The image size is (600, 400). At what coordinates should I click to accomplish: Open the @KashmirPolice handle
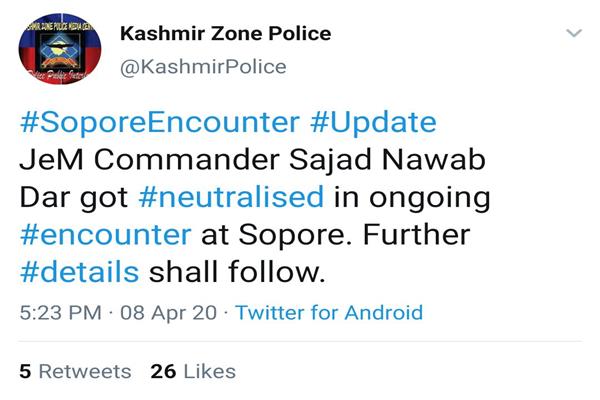tap(203, 67)
